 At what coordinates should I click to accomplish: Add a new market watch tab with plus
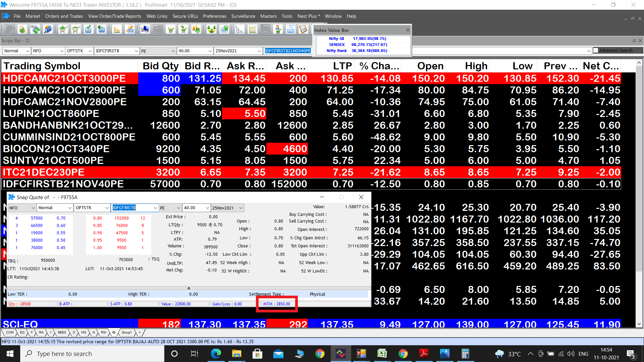(x=140, y=333)
